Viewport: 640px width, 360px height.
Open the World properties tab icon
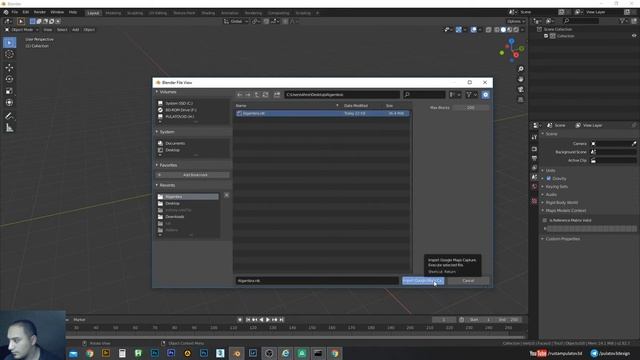[x=534, y=187]
